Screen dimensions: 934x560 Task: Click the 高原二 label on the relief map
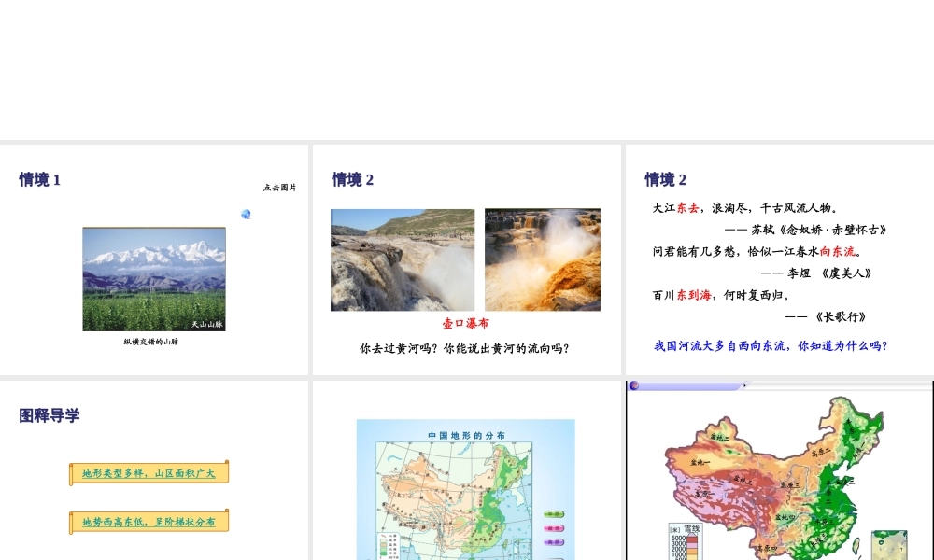pos(821,453)
